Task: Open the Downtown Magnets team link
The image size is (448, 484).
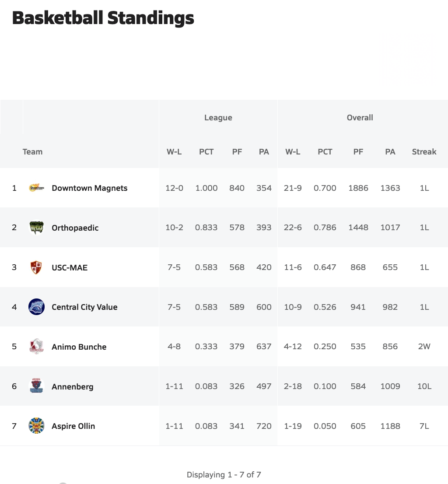Action: 89,188
